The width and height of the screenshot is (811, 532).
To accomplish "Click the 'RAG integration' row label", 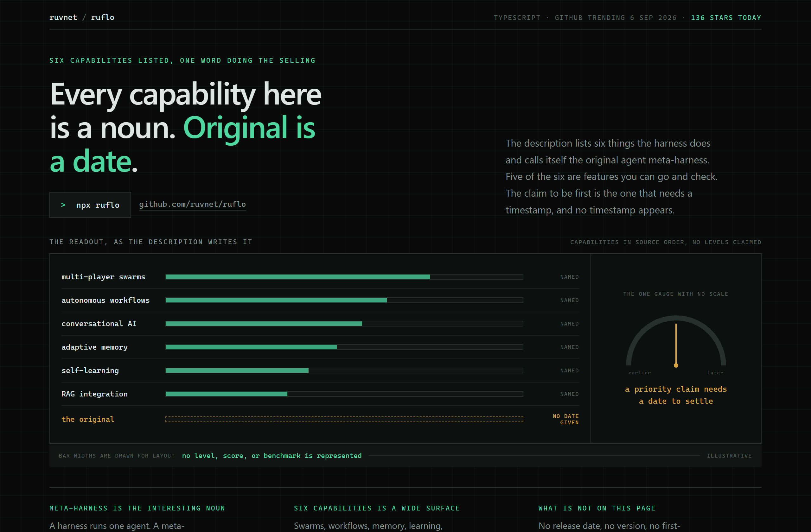I will [94, 394].
